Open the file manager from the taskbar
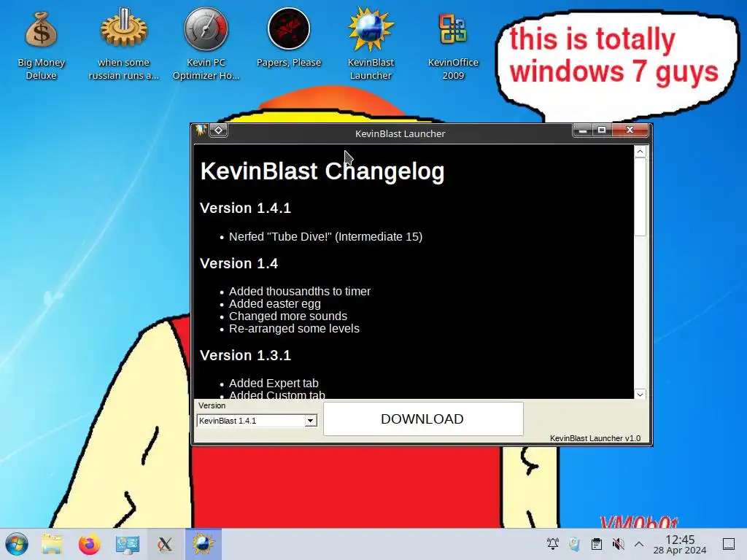The width and height of the screenshot is (747, 560). click(52, 544)
